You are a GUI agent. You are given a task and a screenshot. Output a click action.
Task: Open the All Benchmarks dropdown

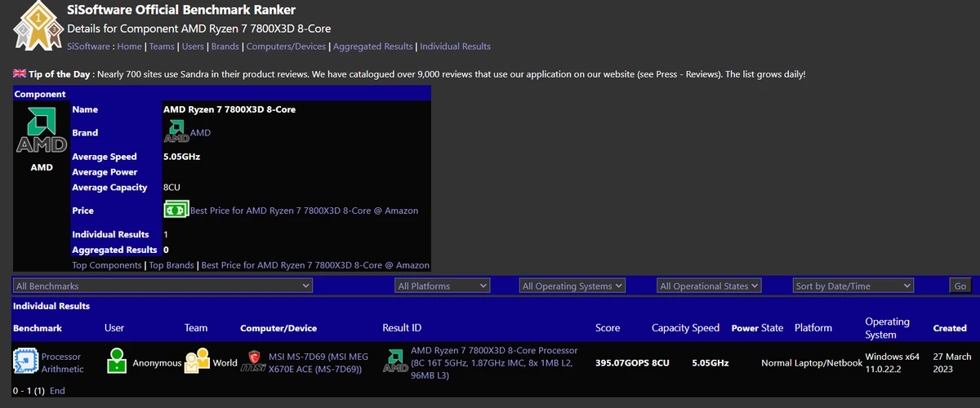click(163, 286)
